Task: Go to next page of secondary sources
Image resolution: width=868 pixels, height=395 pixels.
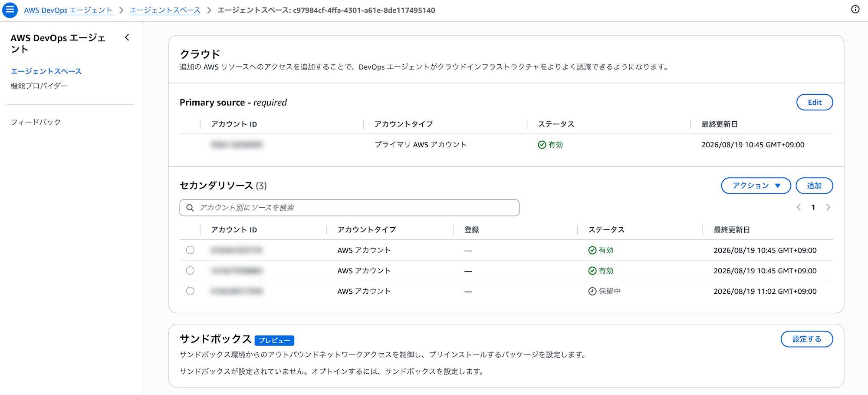Action: click(828, 207)
